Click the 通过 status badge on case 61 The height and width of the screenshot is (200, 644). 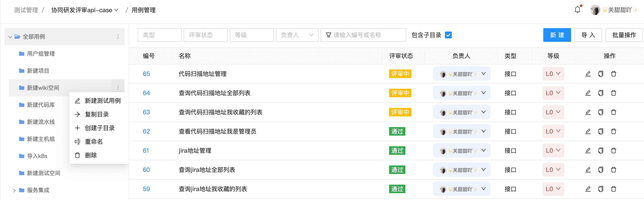pyautogui.click(x=397, y=151)
